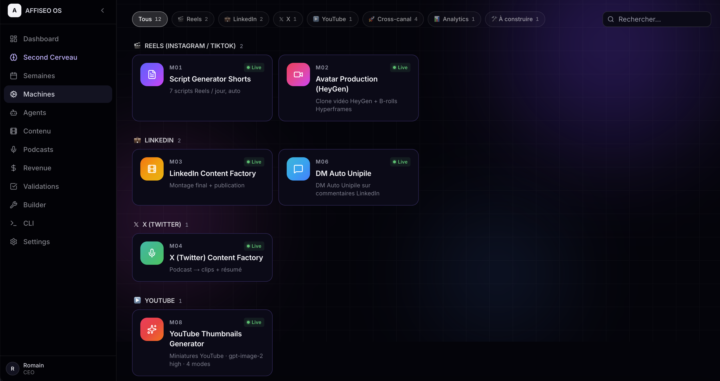Open X (Twitter) Content Factory card
Screen dimensions: 720x381
pyautogui.click(x=202, y=258)
